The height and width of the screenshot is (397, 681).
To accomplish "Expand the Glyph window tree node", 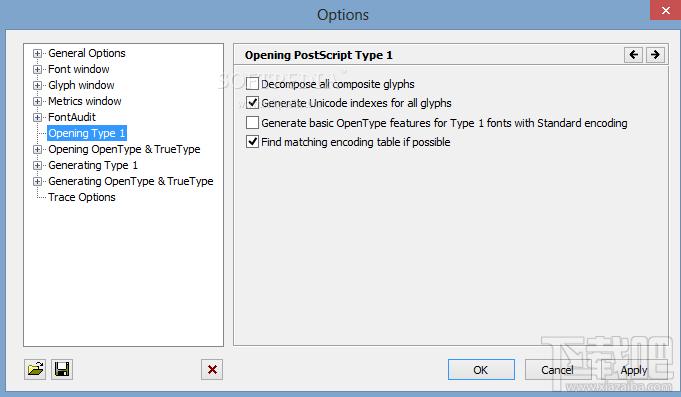I will [x=37, y=86].
